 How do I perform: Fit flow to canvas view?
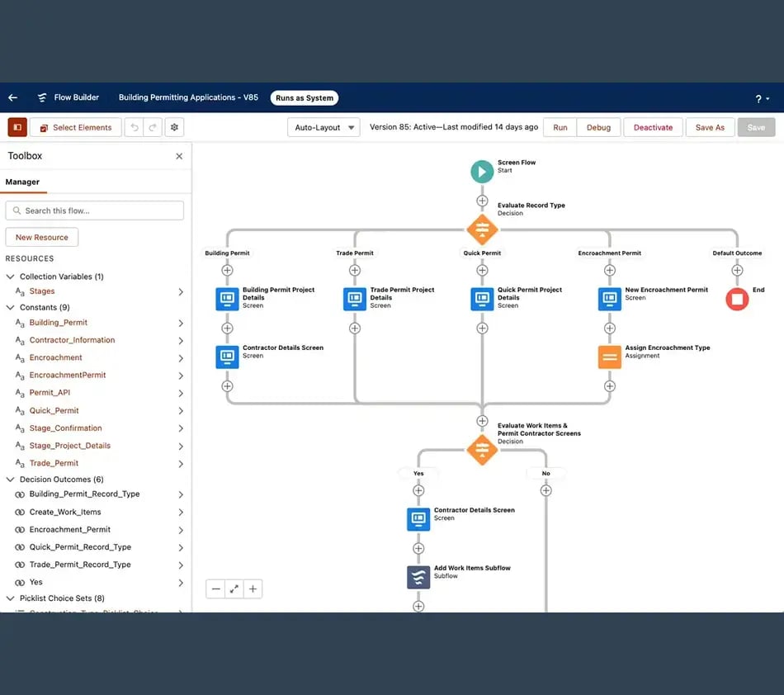(234, 589)
